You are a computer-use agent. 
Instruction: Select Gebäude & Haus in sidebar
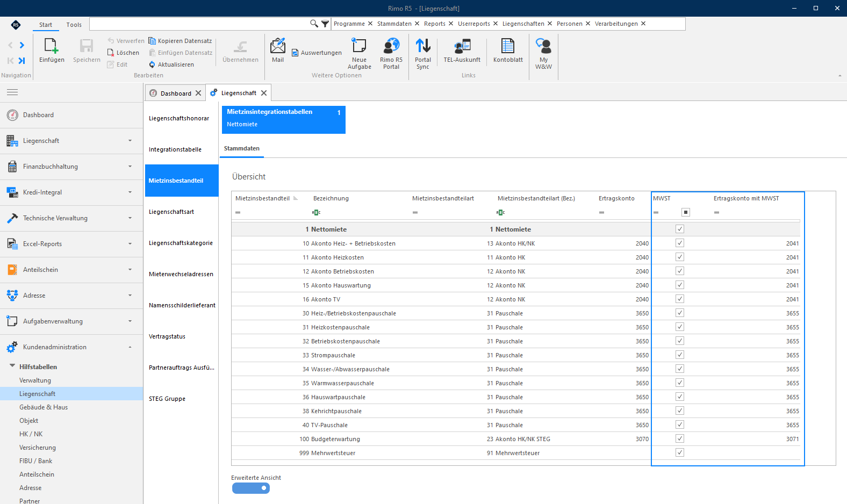tap(44, 407)
